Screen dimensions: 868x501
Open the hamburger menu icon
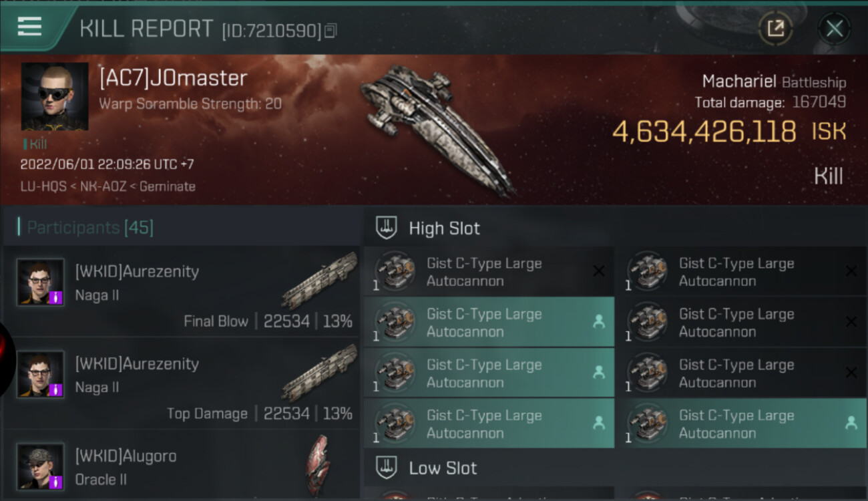click(x=29, y=27)
